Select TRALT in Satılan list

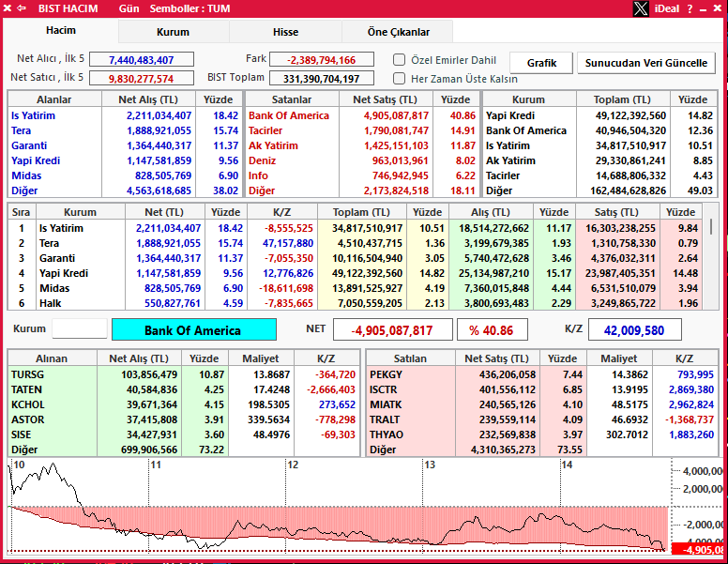point(385,419)
